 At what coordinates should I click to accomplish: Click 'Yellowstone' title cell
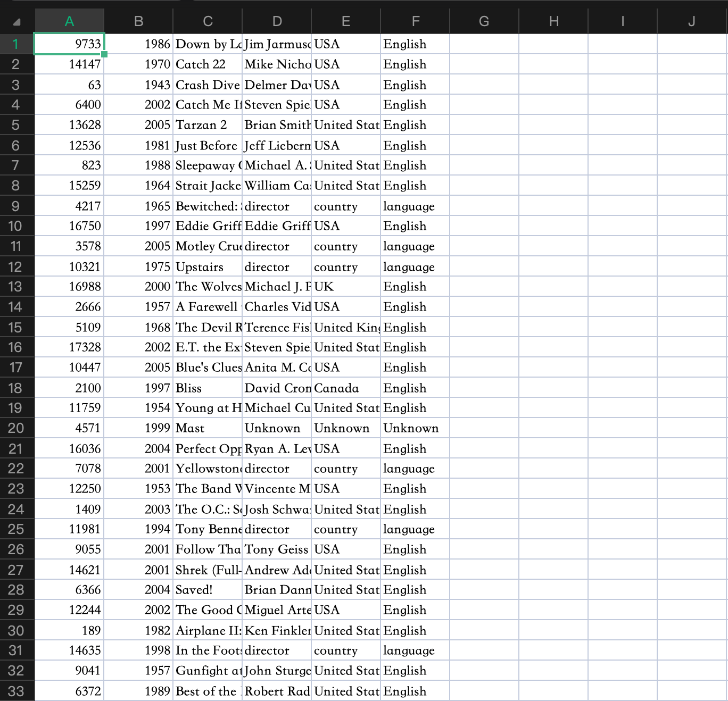pyautogui.click(x=208, y=469)
